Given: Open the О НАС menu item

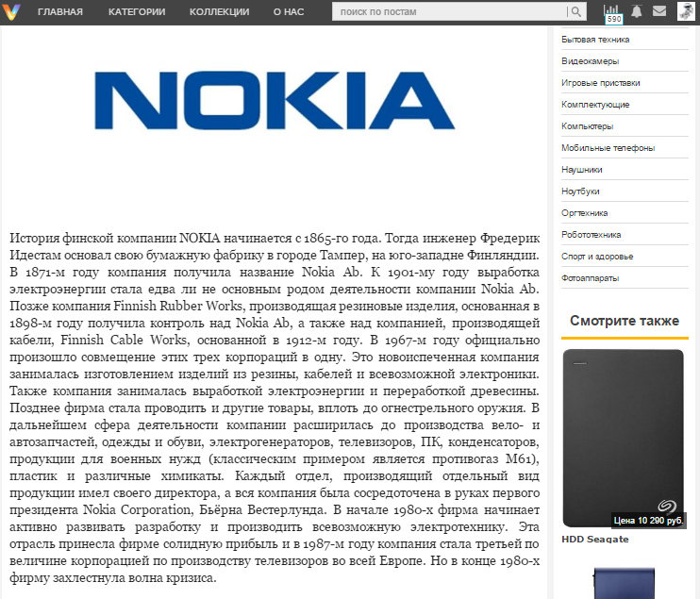Looking at the screenshot, I should click(x=289, y=12).
